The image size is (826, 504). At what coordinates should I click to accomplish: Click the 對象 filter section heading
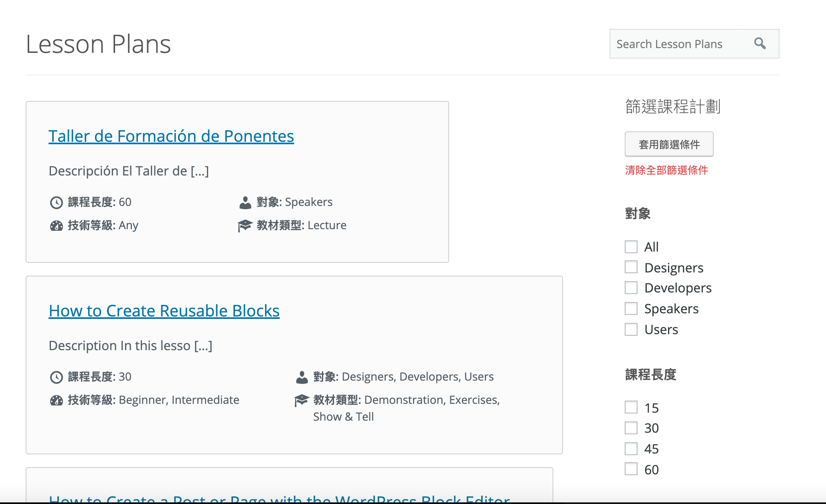638,214
